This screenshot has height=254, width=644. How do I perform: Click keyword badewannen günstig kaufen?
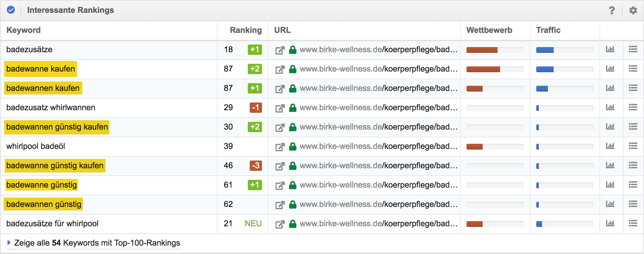[57, 127]
